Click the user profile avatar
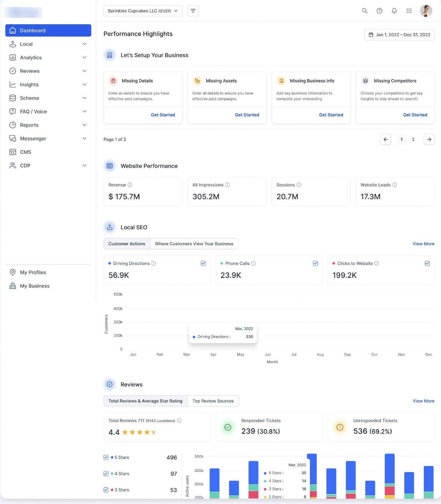 click(x=426, y=11)
